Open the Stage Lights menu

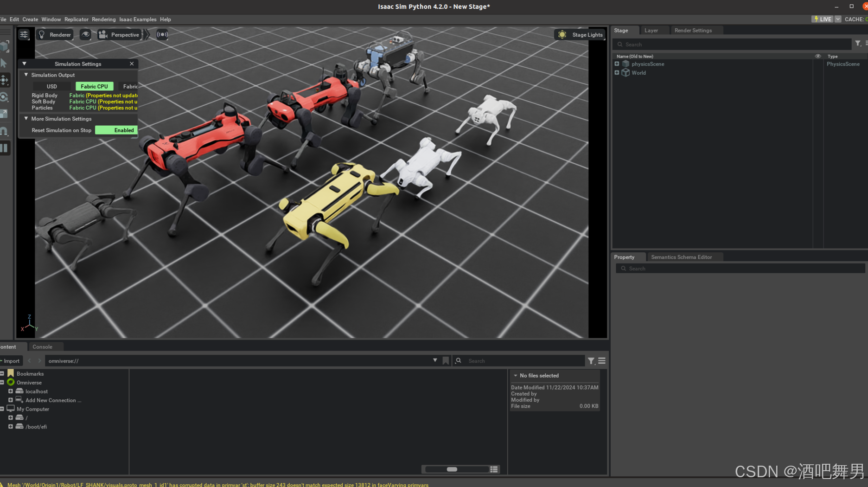click(x=580, y=35)
